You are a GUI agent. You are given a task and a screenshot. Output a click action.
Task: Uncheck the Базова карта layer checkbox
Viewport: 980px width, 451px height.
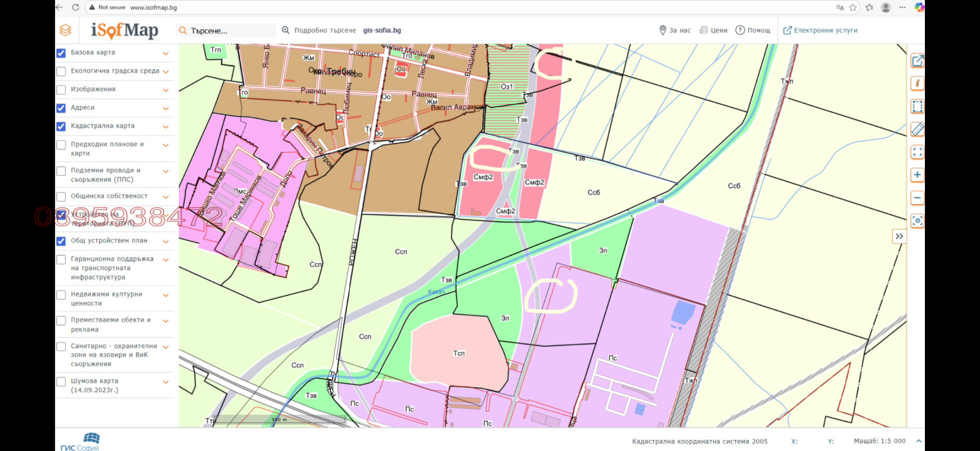point(61,53)
